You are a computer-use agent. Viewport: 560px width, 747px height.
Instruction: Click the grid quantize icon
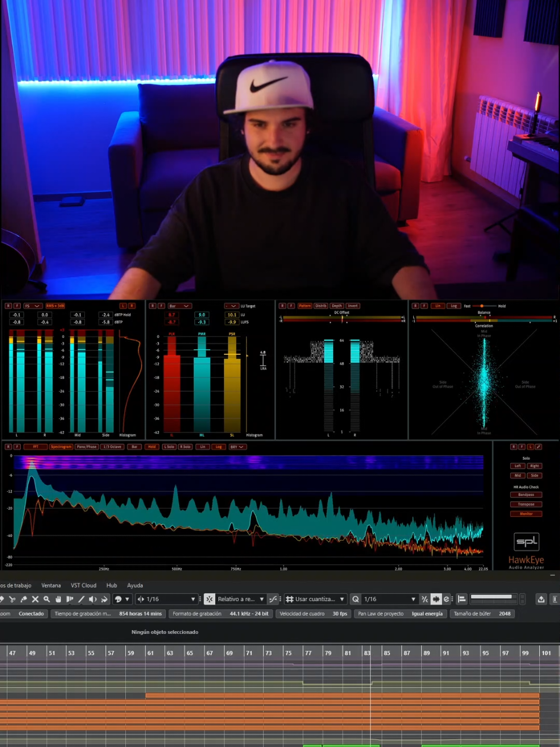coord(290,599)
